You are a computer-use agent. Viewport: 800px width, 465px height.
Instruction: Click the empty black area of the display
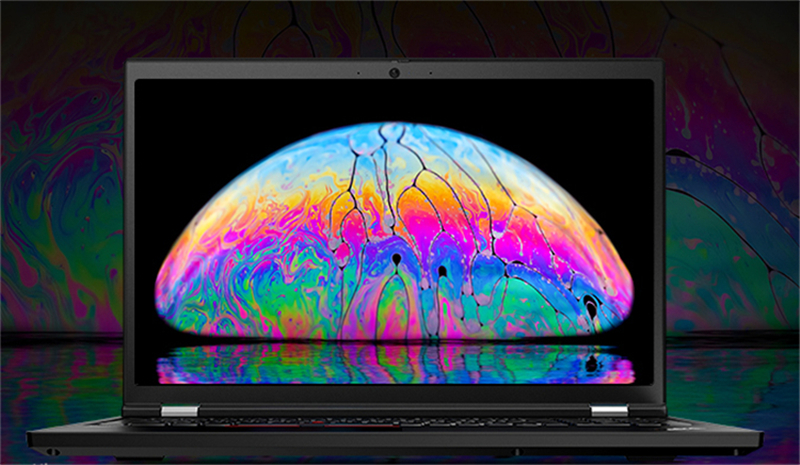[x=200, y=120]
